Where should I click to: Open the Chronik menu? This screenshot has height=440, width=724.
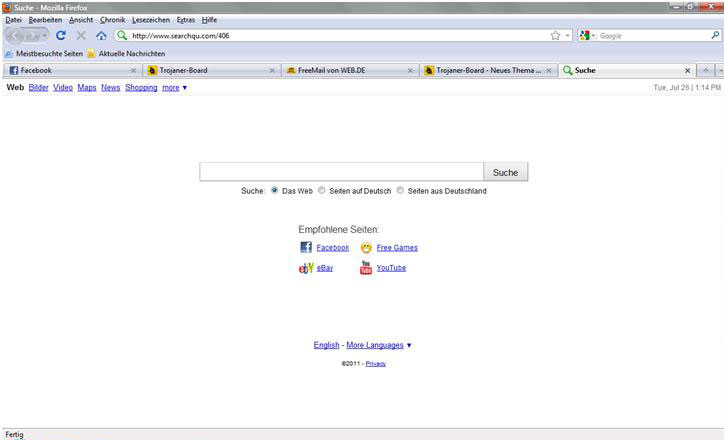pos(113,20)
